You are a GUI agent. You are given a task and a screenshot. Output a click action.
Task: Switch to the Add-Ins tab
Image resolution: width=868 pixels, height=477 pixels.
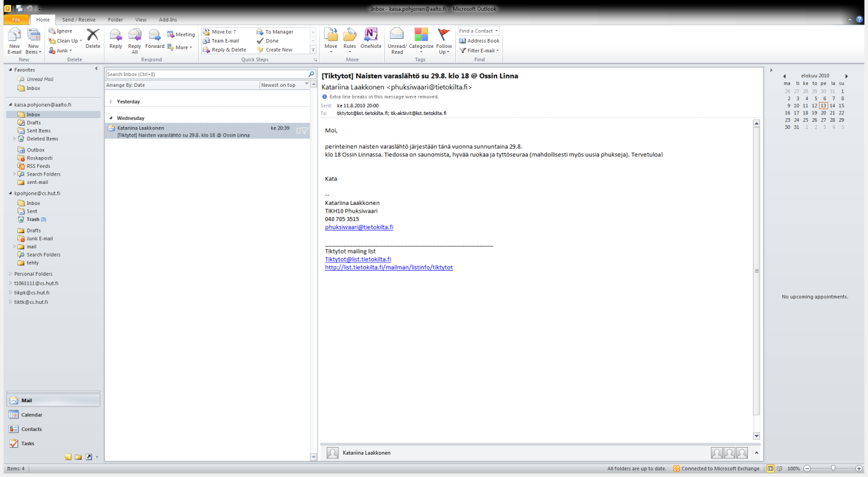tap(168, 20)
